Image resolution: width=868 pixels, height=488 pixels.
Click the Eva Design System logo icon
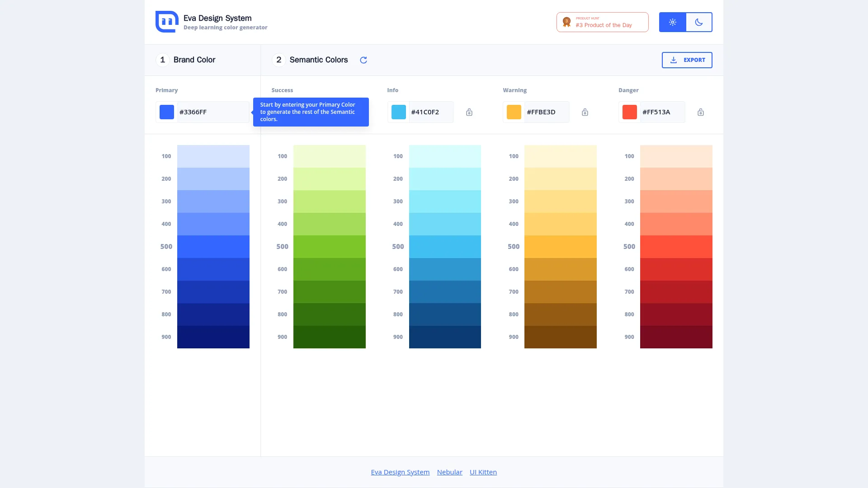(x=166, y=21)
